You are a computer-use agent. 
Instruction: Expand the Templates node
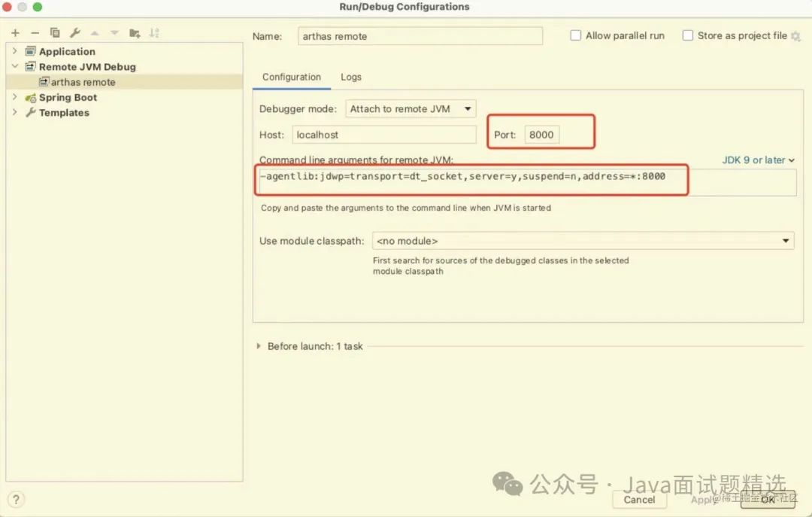coord(14,112)
